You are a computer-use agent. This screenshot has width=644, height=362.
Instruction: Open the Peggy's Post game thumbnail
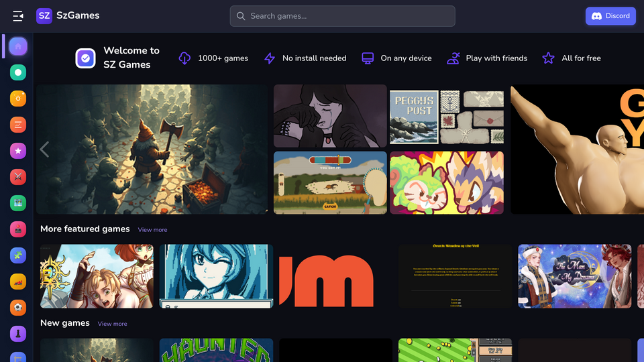(447, 116)
